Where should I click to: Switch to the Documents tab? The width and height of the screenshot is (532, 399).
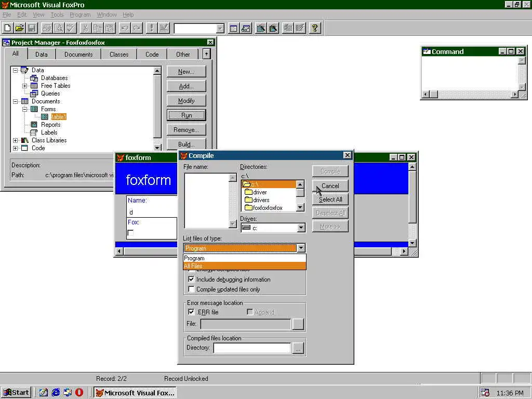pyautogui.click(x=78, y=54)
